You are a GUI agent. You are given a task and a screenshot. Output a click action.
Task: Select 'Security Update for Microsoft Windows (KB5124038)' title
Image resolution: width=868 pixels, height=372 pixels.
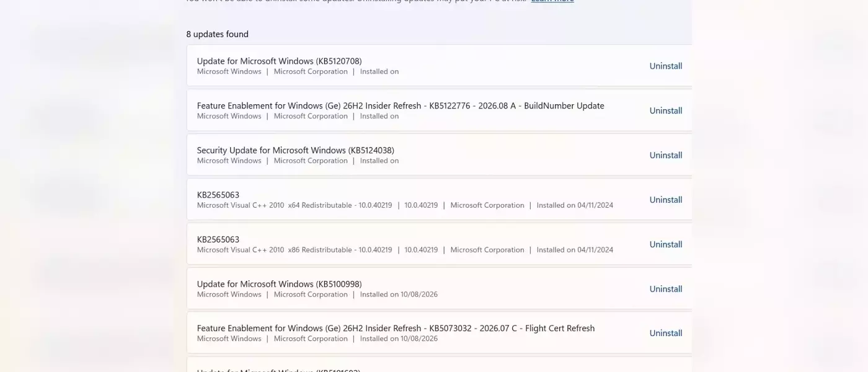[x=295, y=150]
